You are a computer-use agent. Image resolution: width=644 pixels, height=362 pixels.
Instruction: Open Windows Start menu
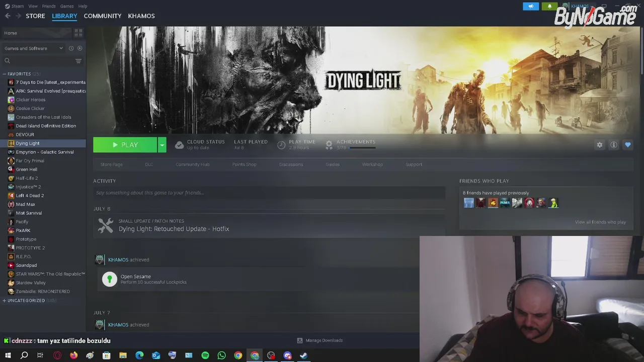coord(8,355)
